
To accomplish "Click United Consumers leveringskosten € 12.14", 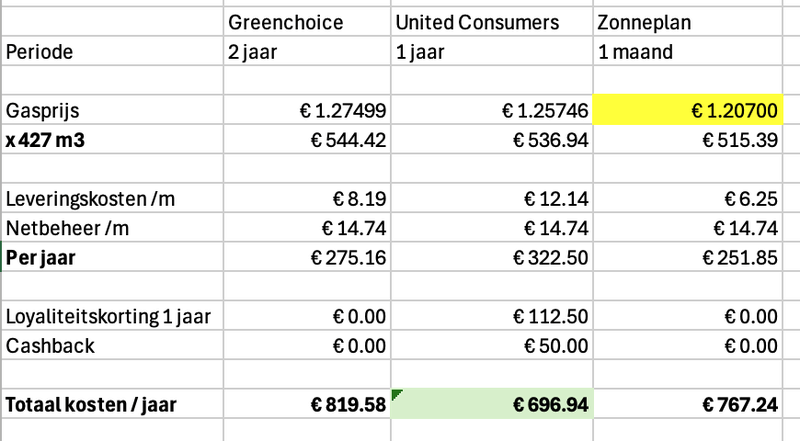I will [492, 198].
